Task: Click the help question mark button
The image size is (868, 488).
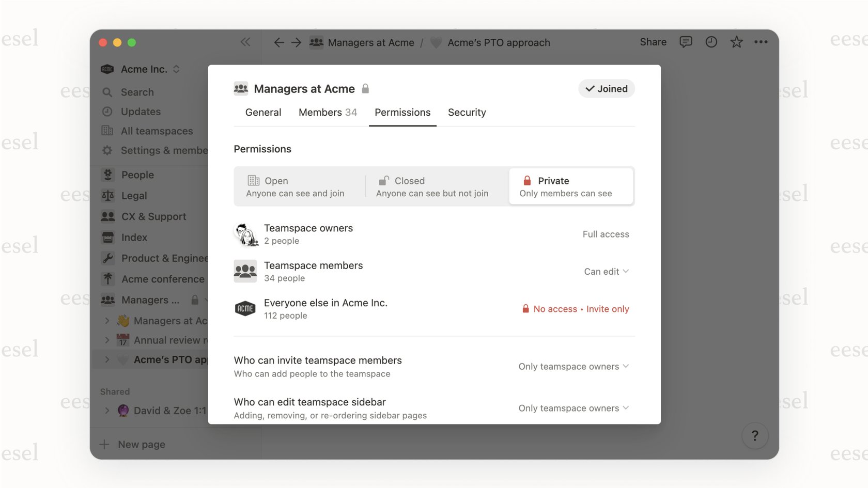Action: [755, 435]
